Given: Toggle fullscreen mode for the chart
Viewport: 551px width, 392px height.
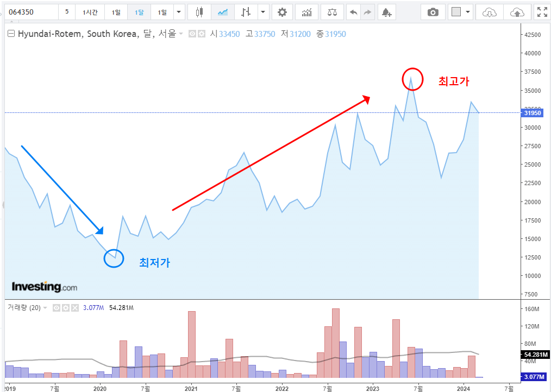Looking at the screenshot, I should 542,11.
